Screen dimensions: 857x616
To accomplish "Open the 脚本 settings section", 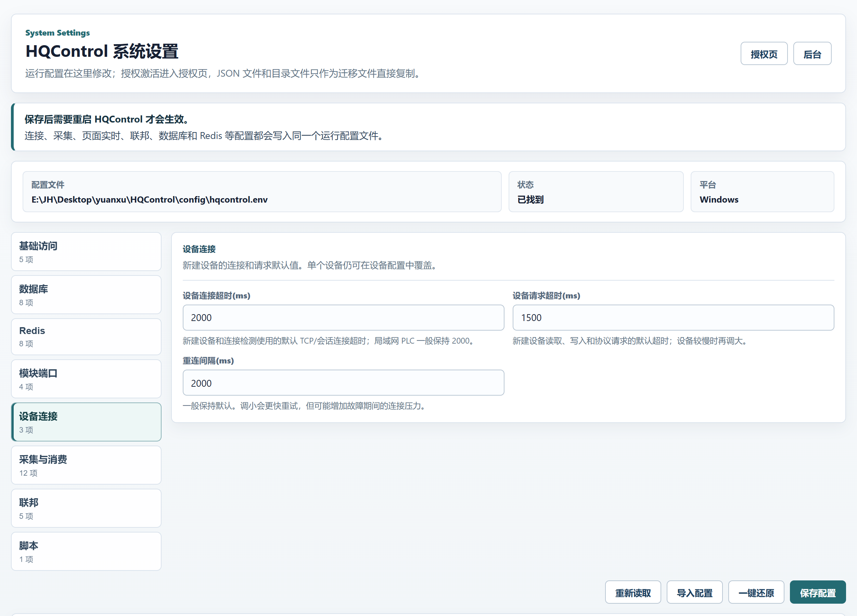I will tap(86, 551).
